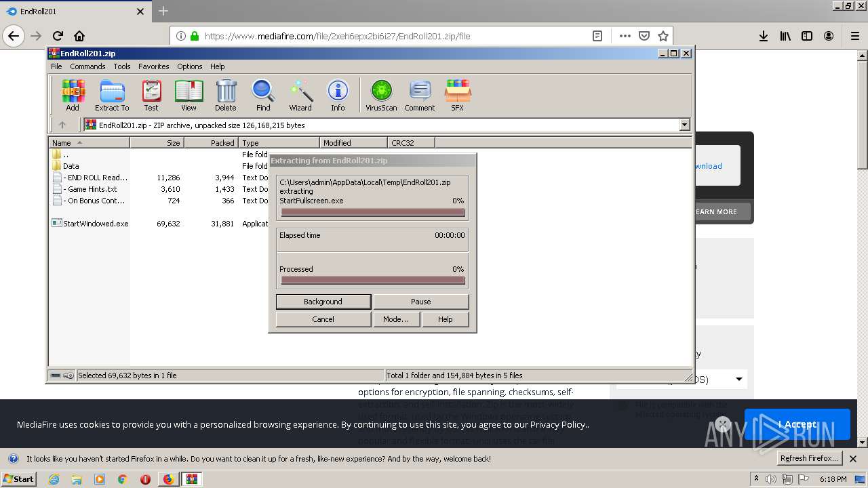This screenshot has width=868, height=488.
Task: Sort file list by Name column
Action: click(x=89, y=142)
